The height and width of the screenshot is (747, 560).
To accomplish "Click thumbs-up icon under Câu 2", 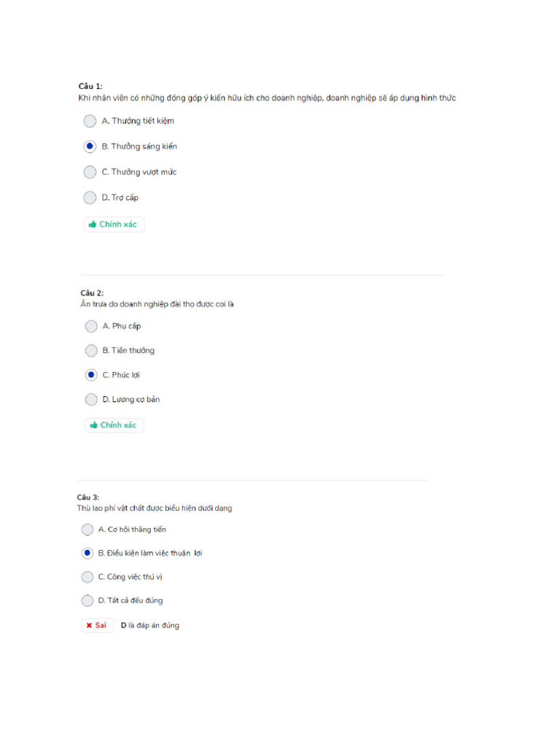I will [93, 425].
